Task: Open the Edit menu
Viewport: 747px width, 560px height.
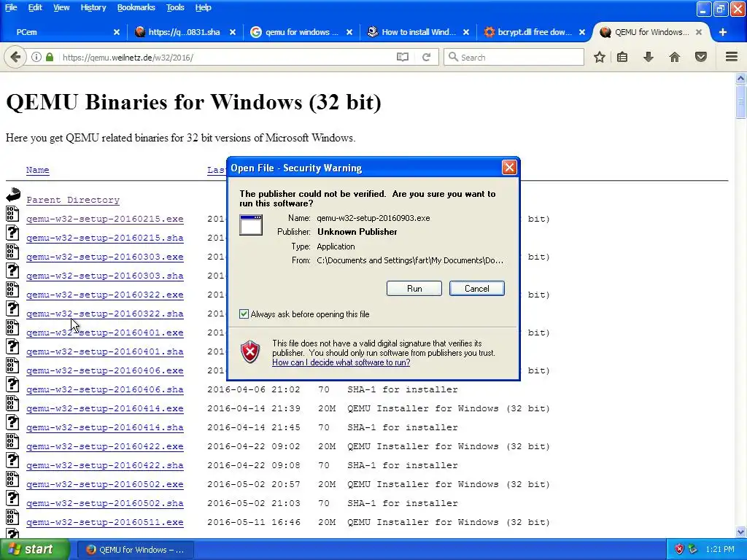Action: pyautogui.click(x=35, y=7)
